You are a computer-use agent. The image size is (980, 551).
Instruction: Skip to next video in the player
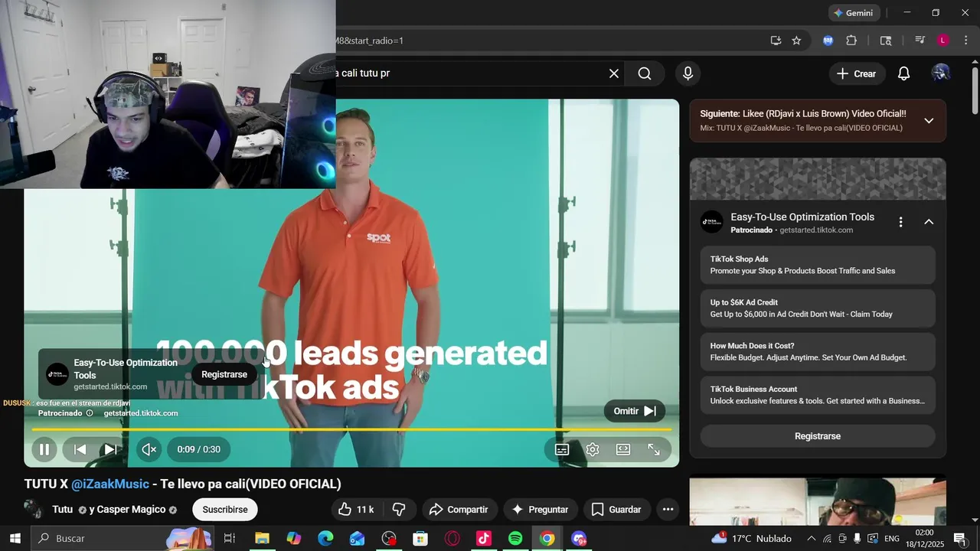point(111,450)
